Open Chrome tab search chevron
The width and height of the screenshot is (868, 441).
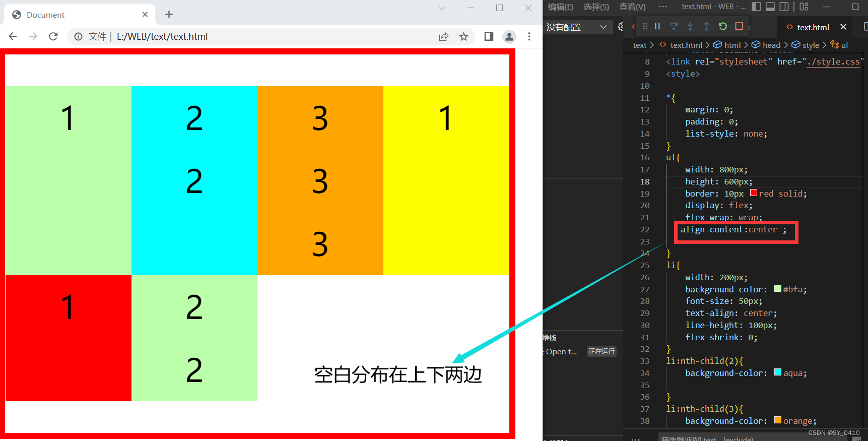(442, 8)
